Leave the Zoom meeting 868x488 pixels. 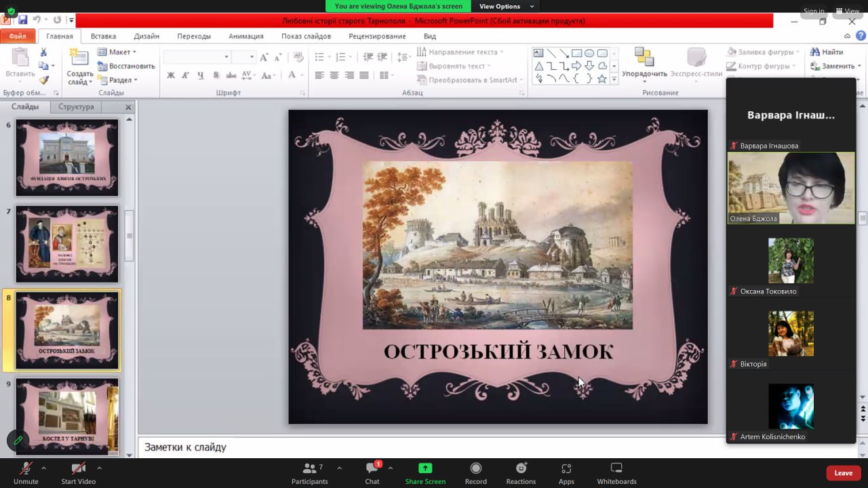pyautogui.click(x=843, y=473)
